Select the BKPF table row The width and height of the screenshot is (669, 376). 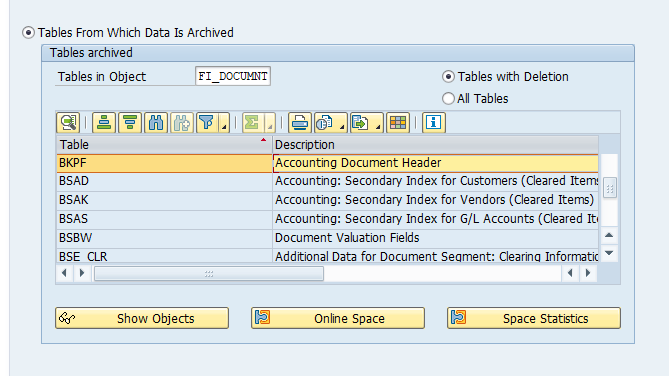pyautogui.click(x=327, y=163)
